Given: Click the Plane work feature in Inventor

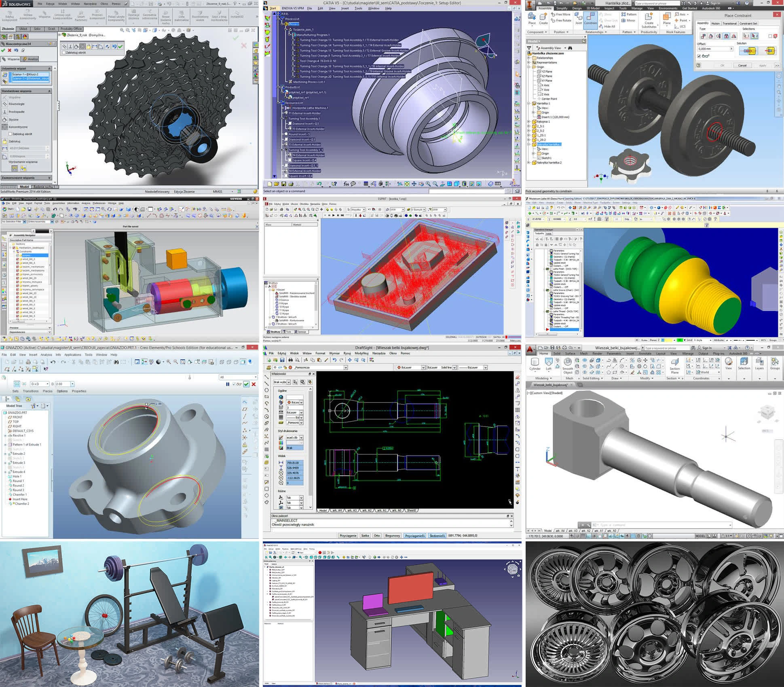Looking at the screenshot, I should [x=667, y=19].
